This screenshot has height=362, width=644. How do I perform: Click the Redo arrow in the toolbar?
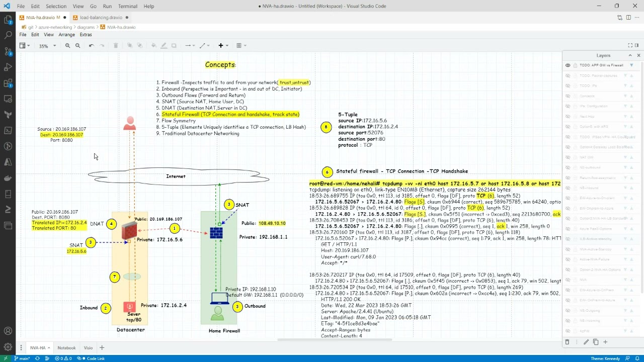coord(102,46)
